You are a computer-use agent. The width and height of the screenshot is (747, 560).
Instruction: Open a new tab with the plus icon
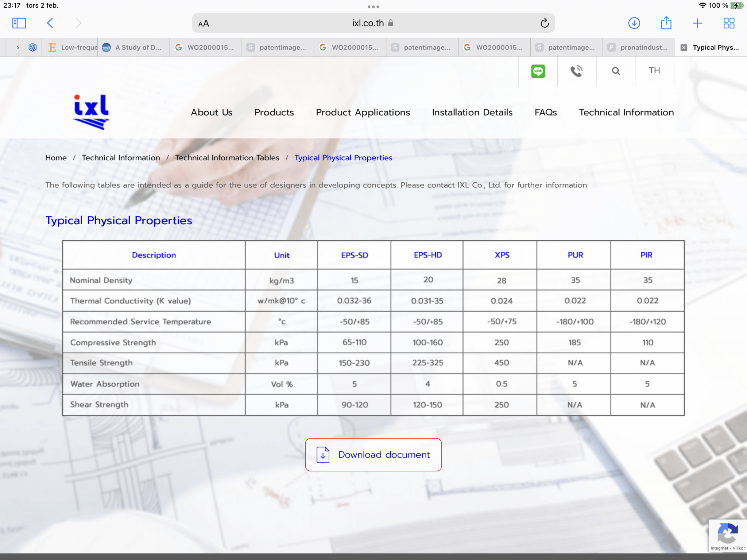click(x=697, y=23)
